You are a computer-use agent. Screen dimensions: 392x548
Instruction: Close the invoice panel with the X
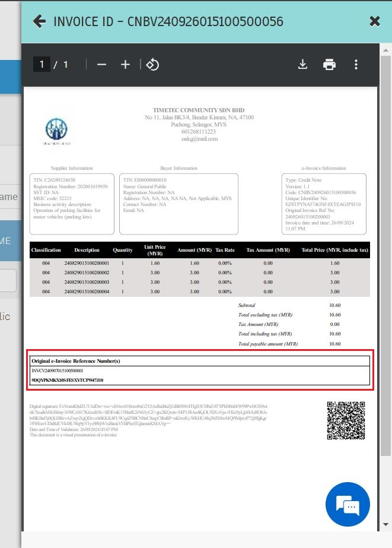(374, 22)
